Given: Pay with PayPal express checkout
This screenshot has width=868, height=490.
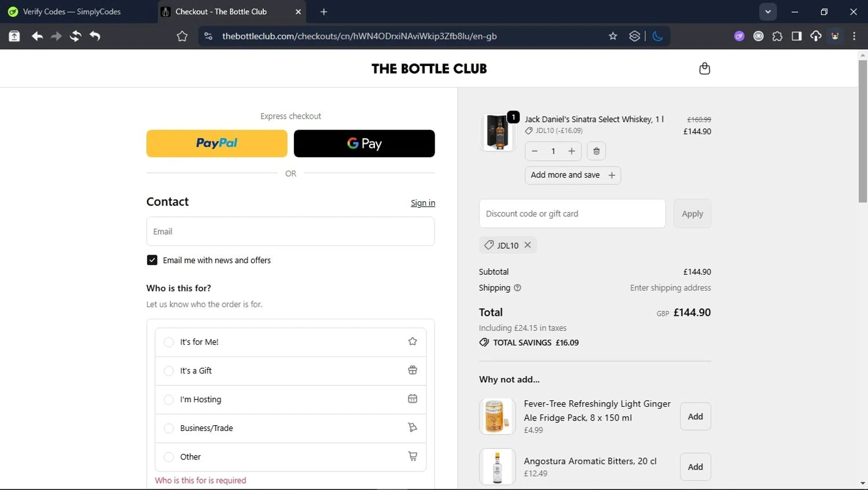Looking at the screenshot, I should [x=217, y=143].
